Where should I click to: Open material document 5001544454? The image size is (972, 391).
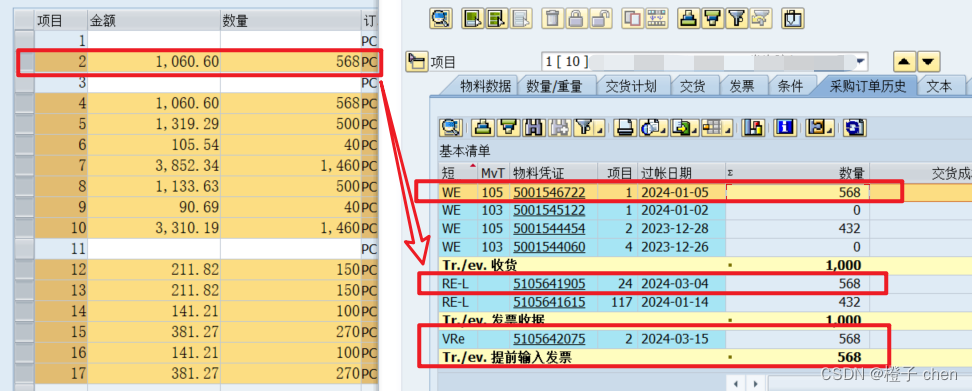(549, 229)
